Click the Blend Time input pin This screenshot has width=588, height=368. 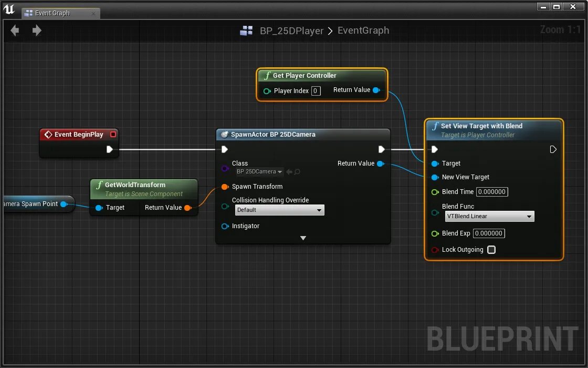(435, 192)
